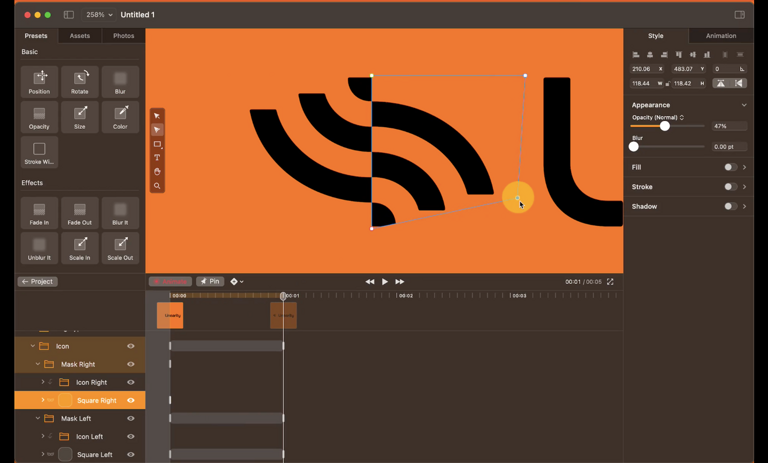
Task: Enable the Shadow toggle
Action: pos(730,206)
